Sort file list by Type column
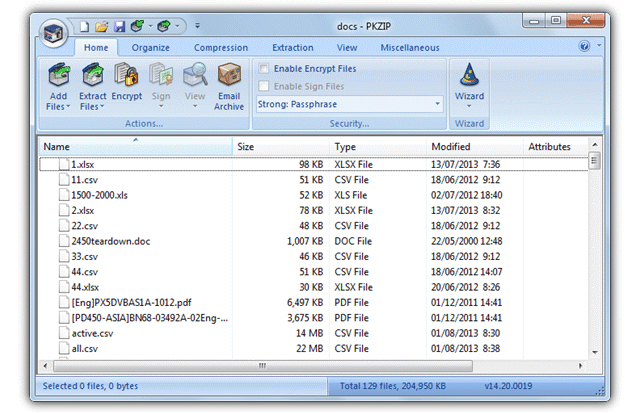The height and width of the screenshot is (413, 640). tap(378, 147)
